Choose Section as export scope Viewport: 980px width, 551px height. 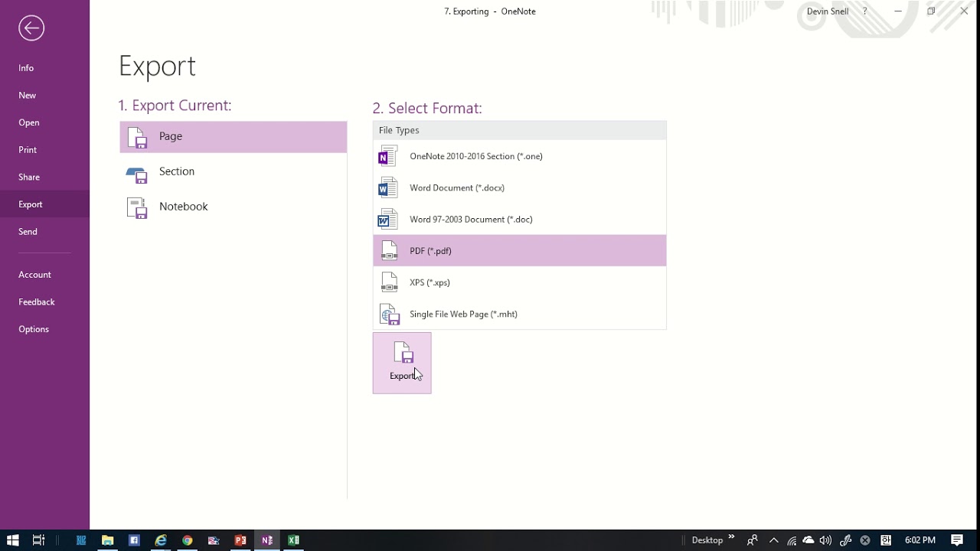(234, 172)
